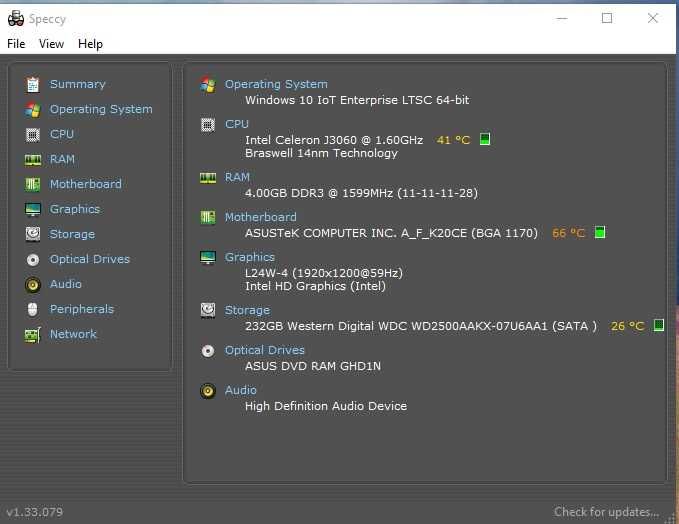Click the Storage hard drive icon in sidebar

pyautogui.click(x=33, y=234)
